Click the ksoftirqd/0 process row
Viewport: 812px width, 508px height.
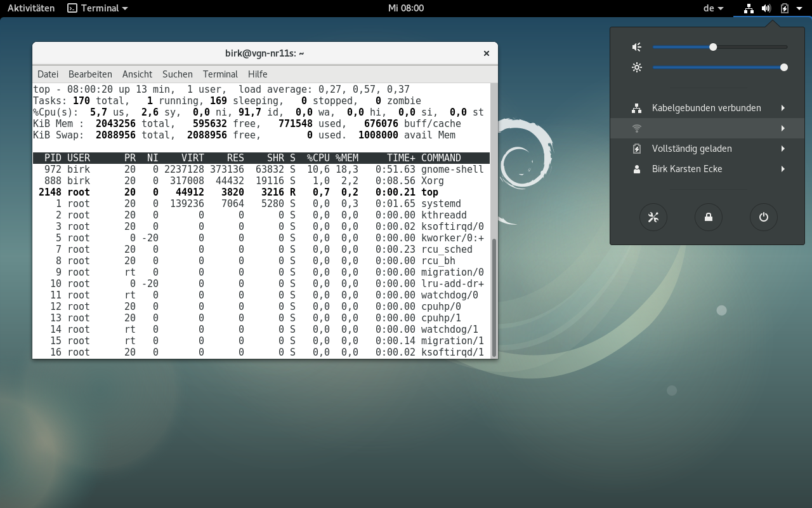pyautogui.click(x=261, y=227)
